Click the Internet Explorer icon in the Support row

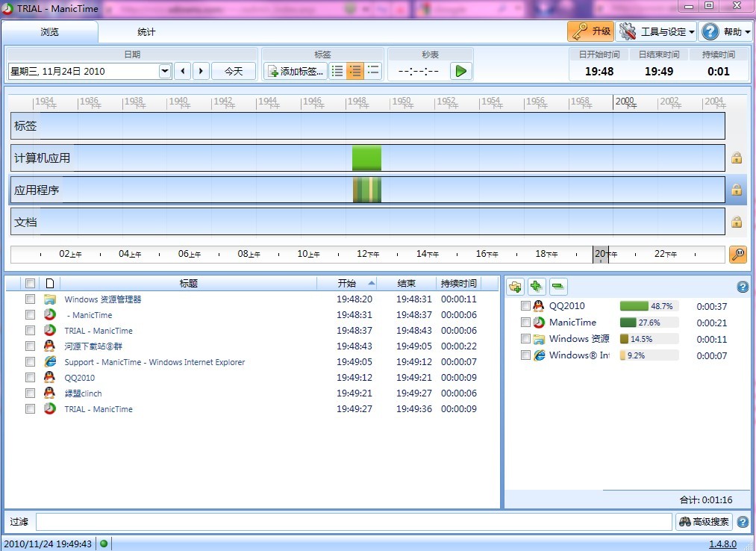[x=50, y=361]
